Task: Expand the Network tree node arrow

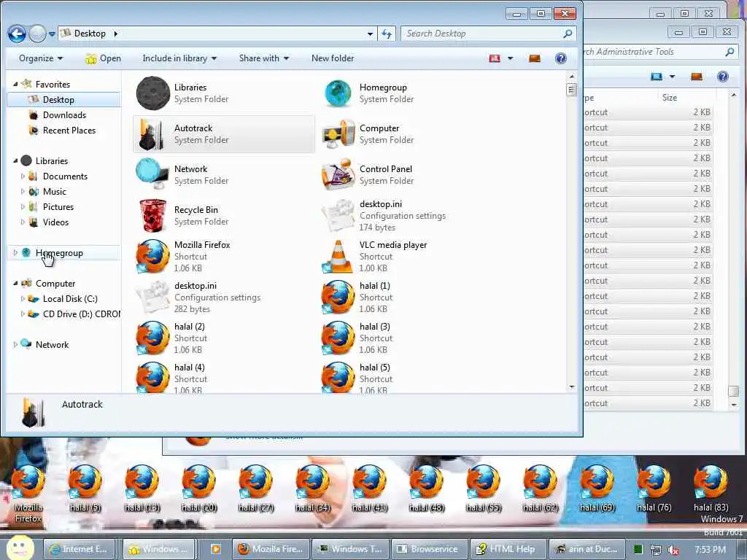Action: 15,344
